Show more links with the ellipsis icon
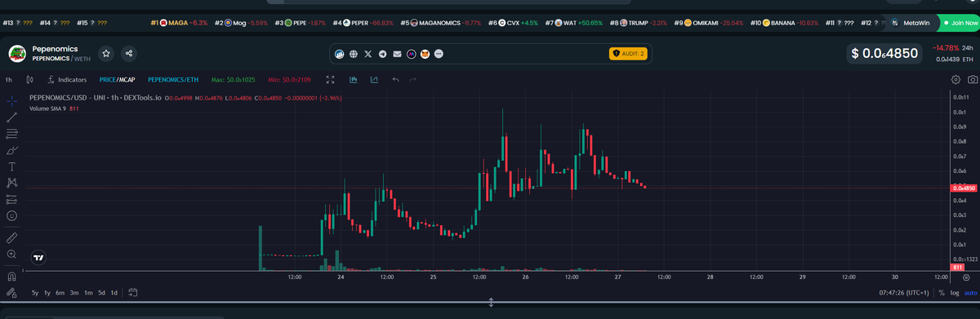The width and height of the screenshot is (980, 319). (439, 54)
